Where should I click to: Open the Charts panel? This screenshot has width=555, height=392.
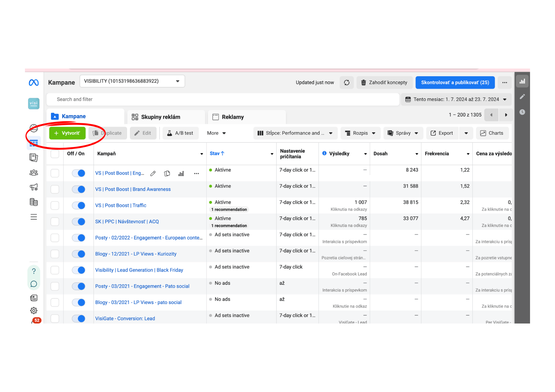tap(492, 133)
